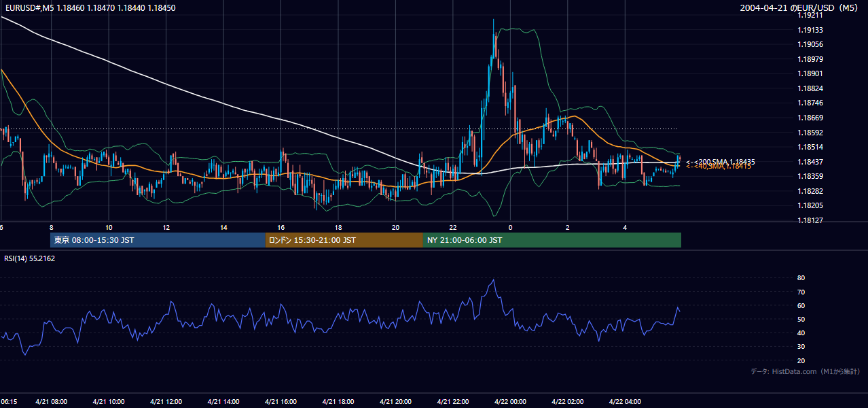
Task: Click price scale value 1.18669
Action: point(810,118)
